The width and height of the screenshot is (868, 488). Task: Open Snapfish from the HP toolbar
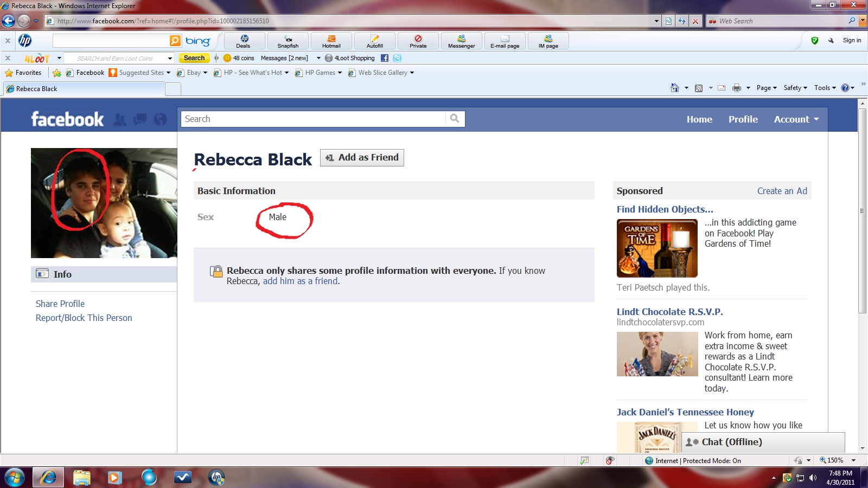[x=288, y=41]
